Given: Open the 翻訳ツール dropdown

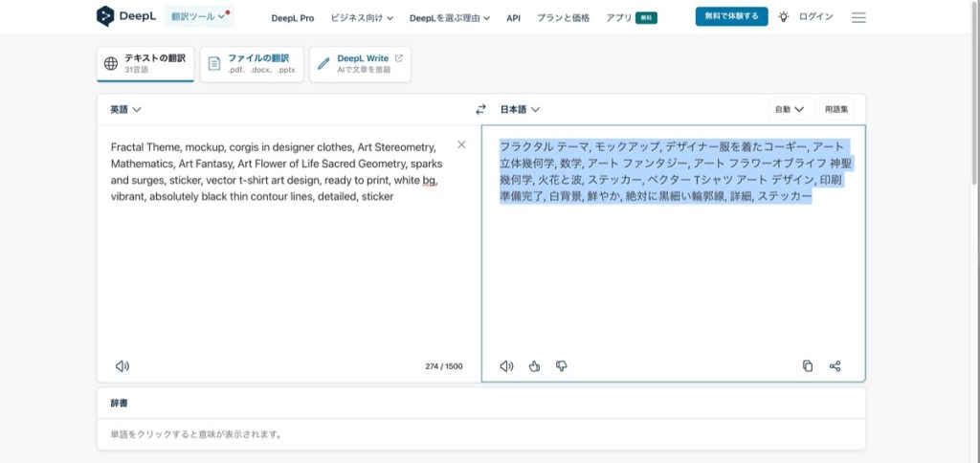Looking at the screenshot, I should click(199, 17).
